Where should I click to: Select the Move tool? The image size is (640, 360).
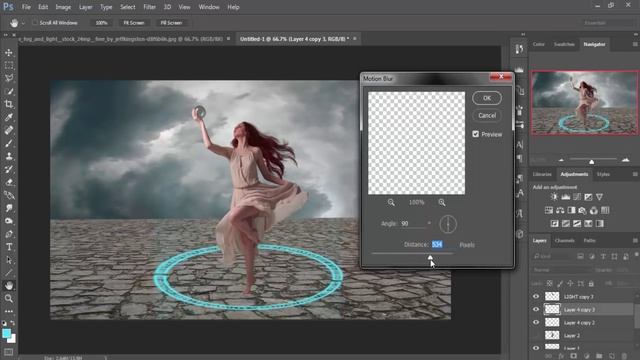click(x=9, y=53)
